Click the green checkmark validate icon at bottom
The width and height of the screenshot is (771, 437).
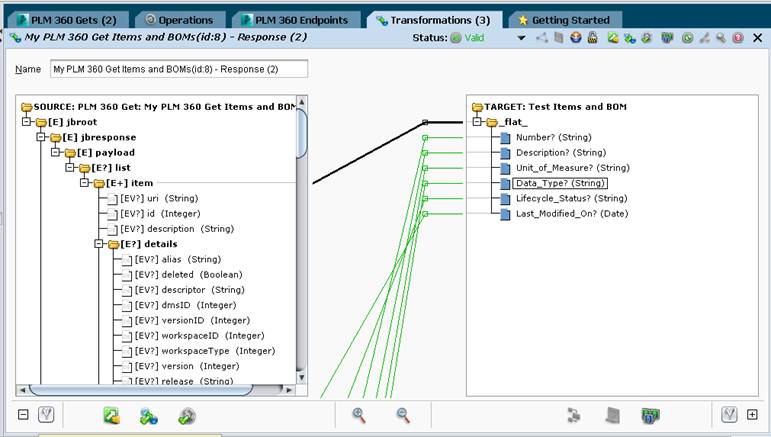coord(187,416)
